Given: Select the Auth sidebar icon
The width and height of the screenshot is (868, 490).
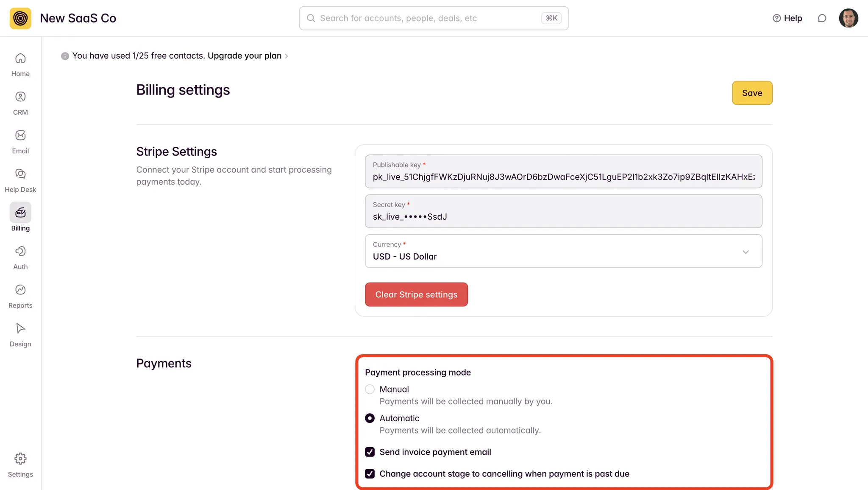Looking at the screenshot, I should pos(20,252).
